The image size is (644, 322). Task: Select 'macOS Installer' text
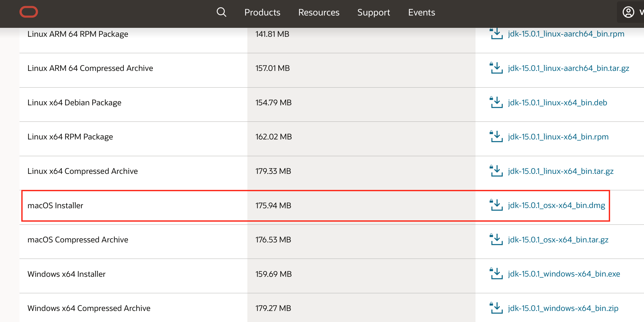point(55,205)
